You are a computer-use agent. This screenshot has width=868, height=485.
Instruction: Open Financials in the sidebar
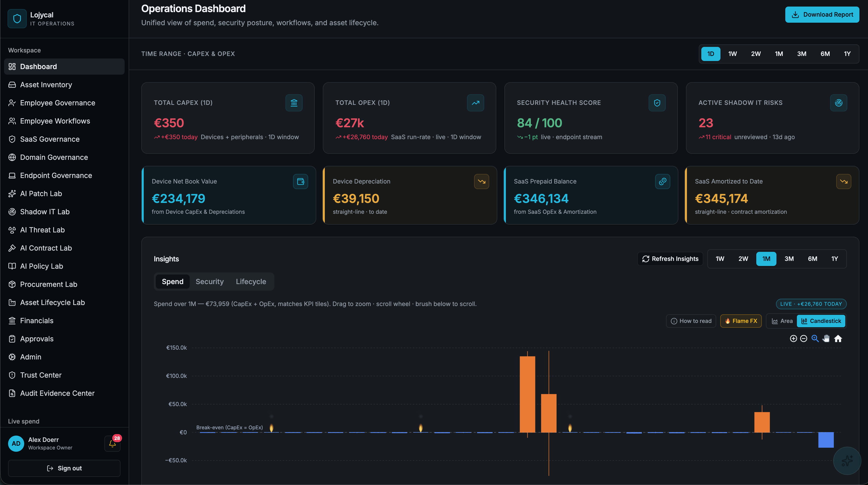pos(64,321)
